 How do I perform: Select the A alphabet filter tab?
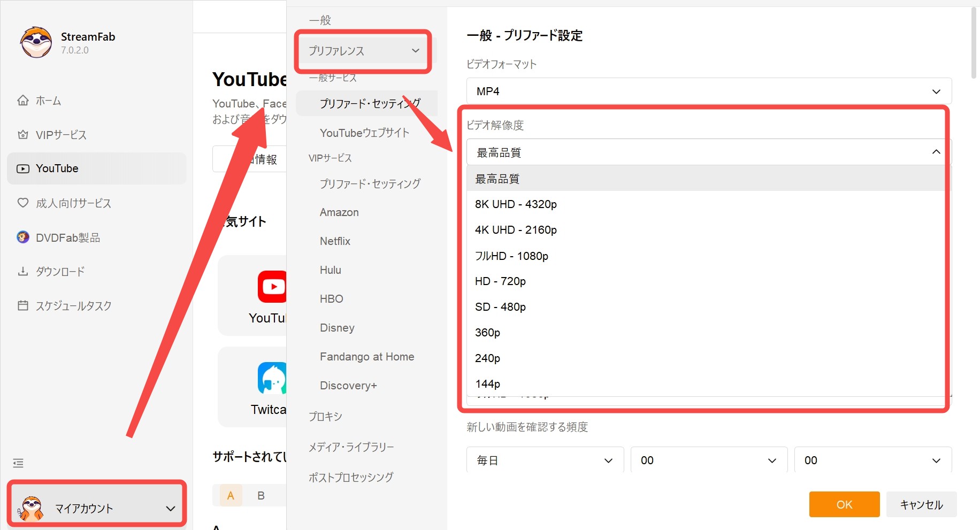[231, 495]
